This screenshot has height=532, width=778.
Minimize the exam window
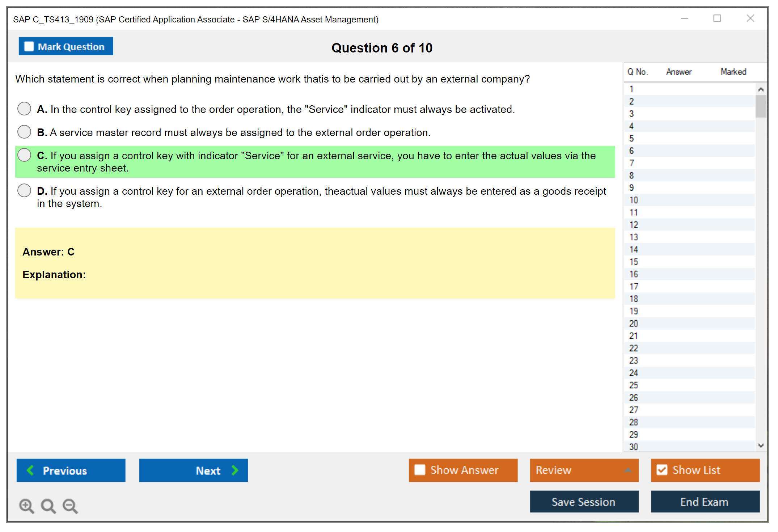(684, 18)
